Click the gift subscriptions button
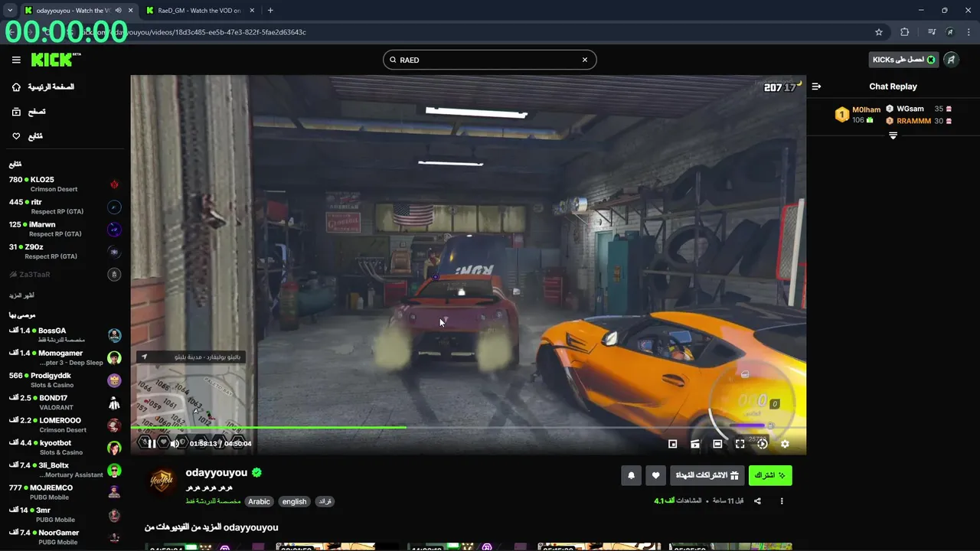Viewport: 980px width, 551px height. tap(707, 475)
